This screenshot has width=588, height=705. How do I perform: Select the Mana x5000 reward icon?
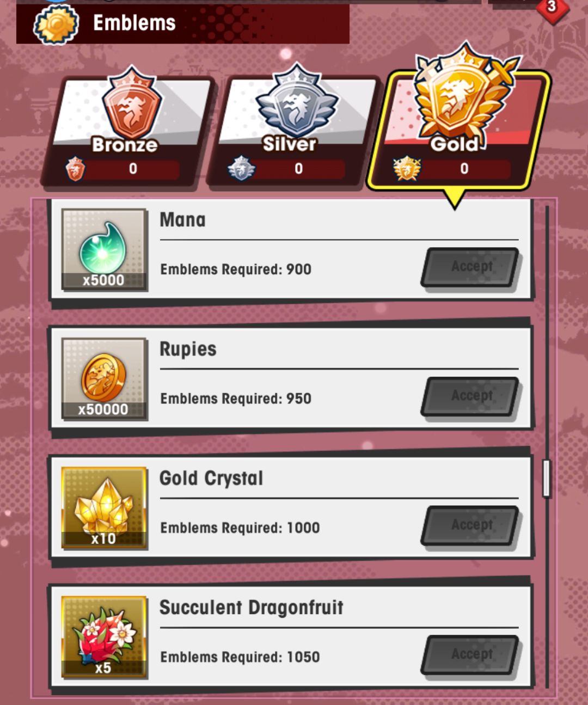tap(104, 249)
